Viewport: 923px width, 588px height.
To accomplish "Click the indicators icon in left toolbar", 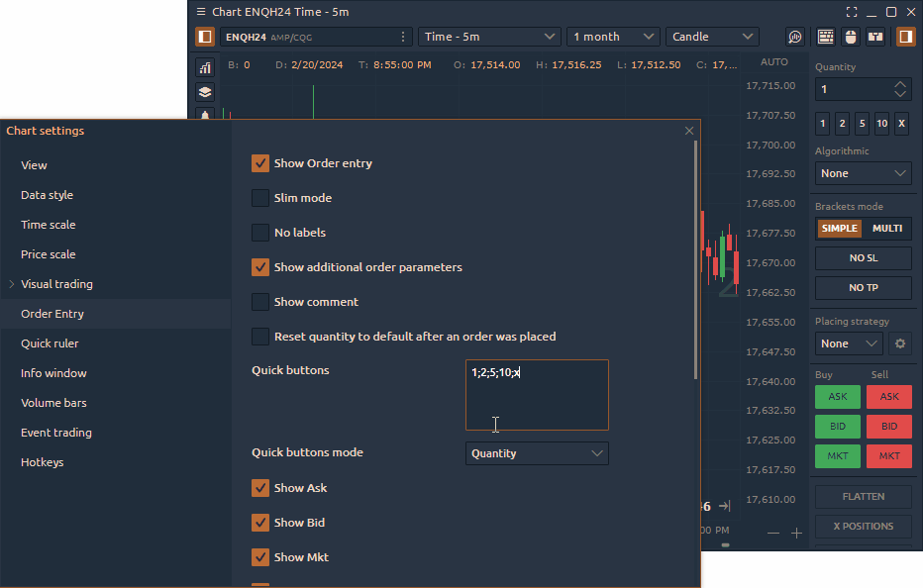I will [x=205, y=67].
